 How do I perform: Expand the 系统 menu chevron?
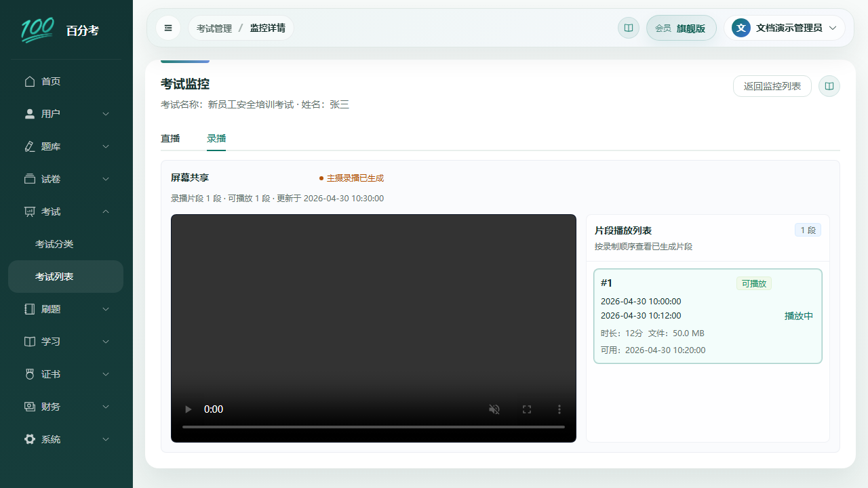click(106, 439)
